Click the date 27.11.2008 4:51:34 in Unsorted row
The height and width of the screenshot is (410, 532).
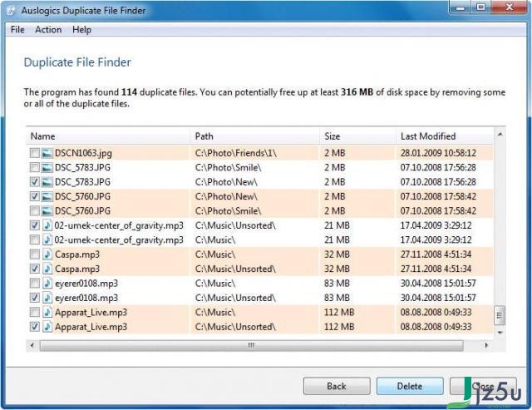[x=436, y=269]
